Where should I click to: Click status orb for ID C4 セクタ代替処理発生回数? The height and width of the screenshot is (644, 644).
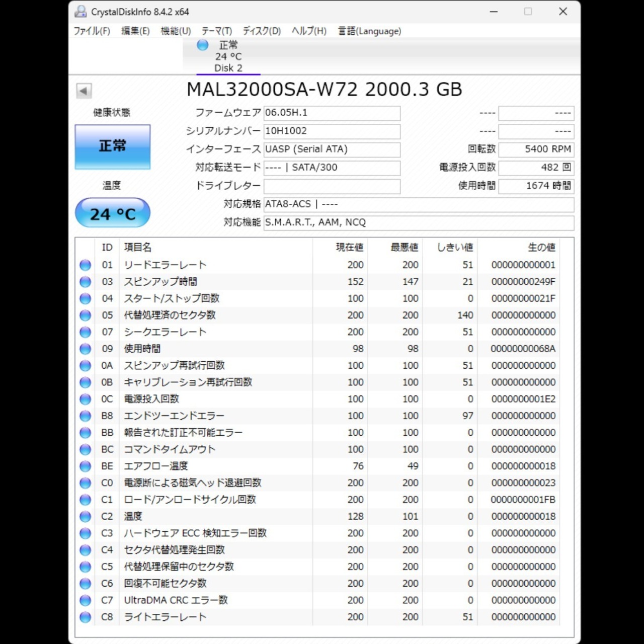pyautogui.click(x=85, y=550)
